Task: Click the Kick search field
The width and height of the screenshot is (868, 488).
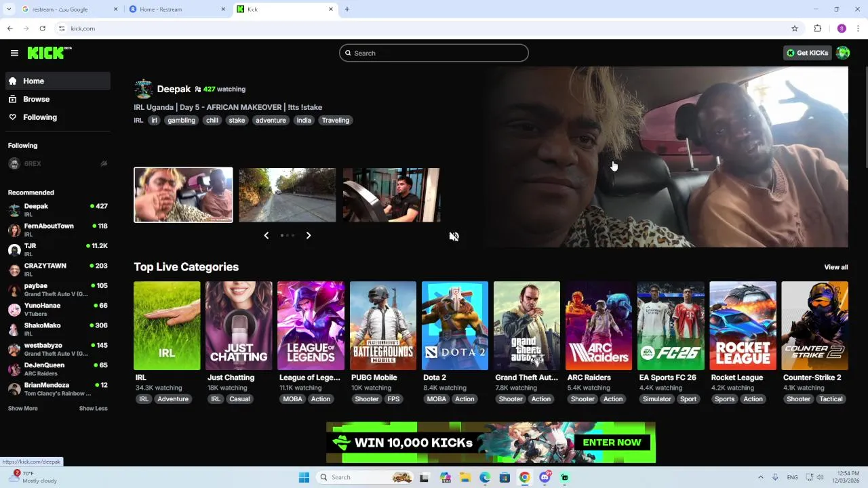Action: point(434,53)
